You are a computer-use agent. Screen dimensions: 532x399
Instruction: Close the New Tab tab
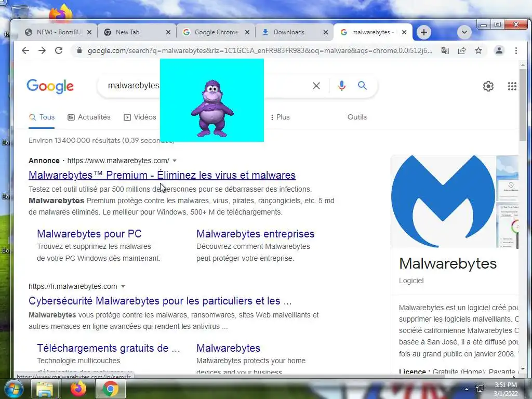[168, 32]
